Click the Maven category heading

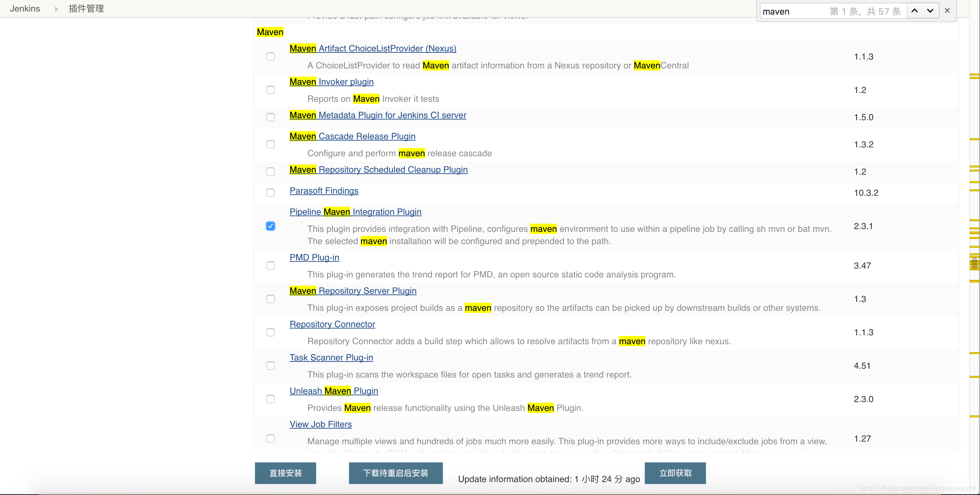pos(270,32)
